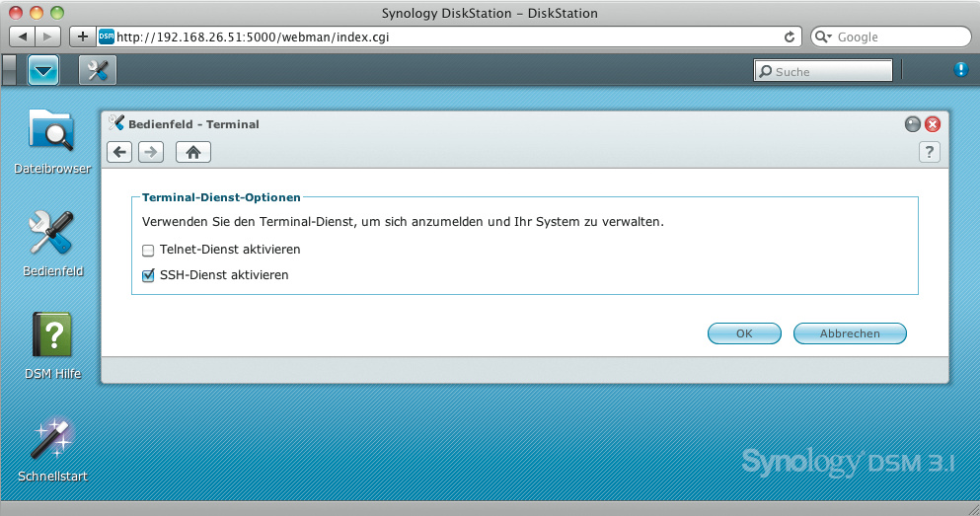
Task: Uncheck SSH-Dienst aktivieren checkbox
Action: 148,275
